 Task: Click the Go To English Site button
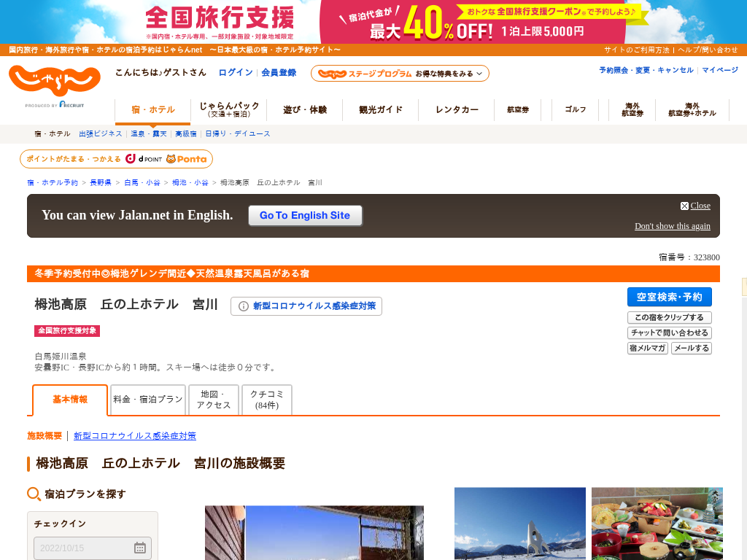pos(305,216)
